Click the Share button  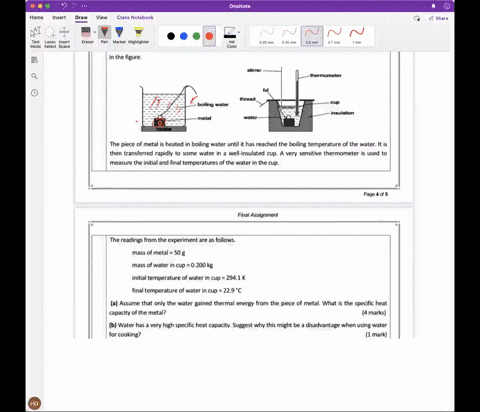coord(439,18)
